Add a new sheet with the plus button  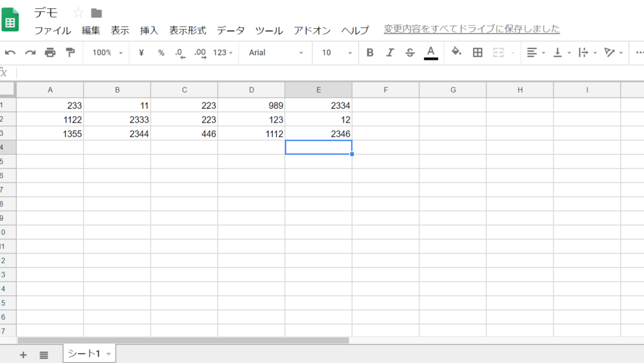point(23,354)
